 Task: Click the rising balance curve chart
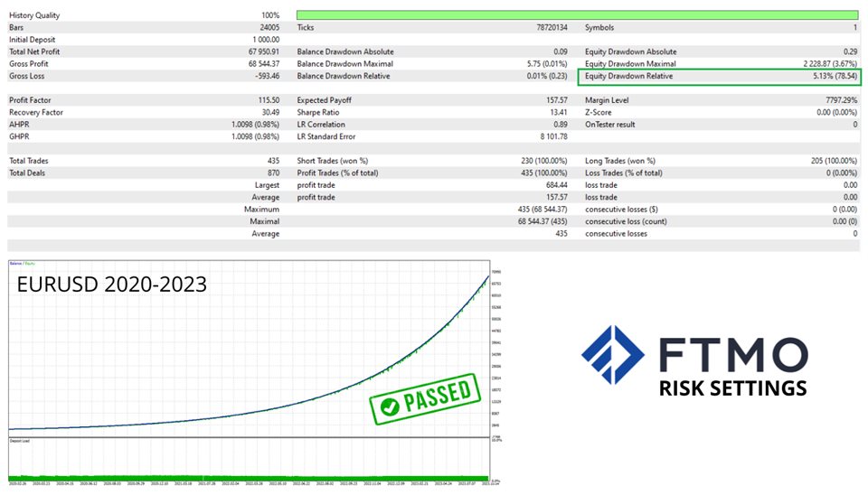point(250,349)
